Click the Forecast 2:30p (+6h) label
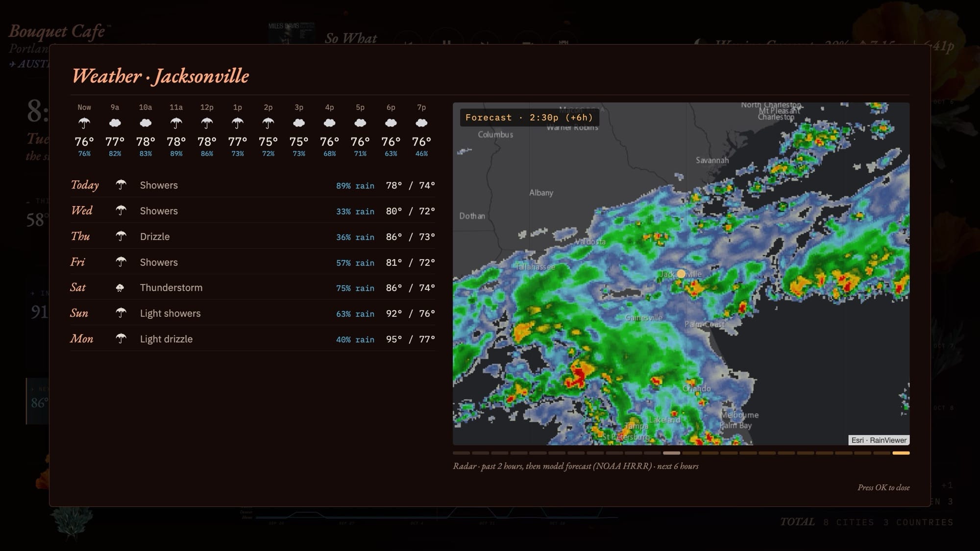This screenshot has width=980, height=551. point(529,118)
